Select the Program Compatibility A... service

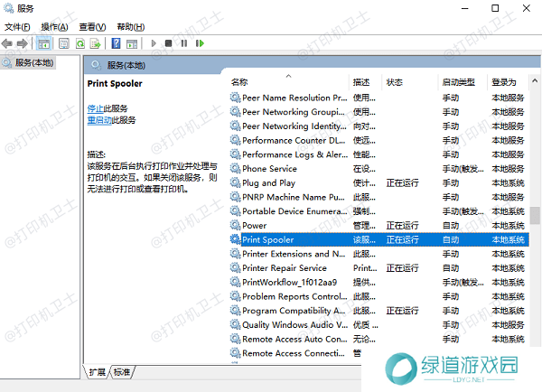point(378,311)
